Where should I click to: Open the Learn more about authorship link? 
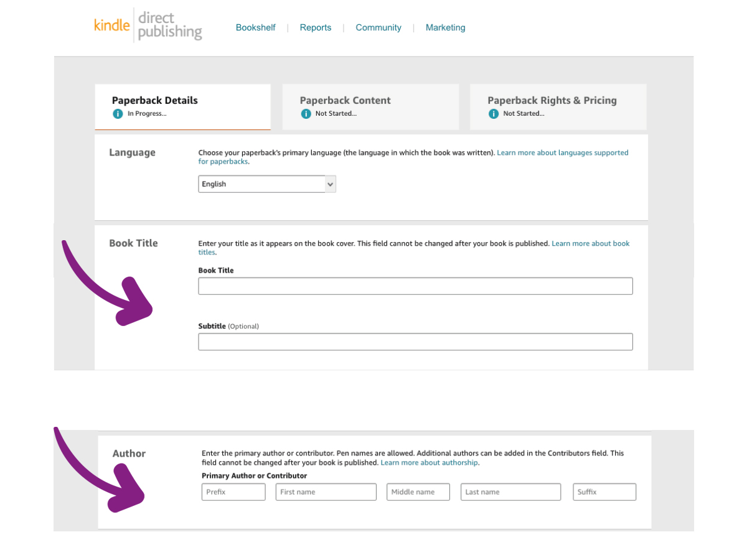coord(430,463)
